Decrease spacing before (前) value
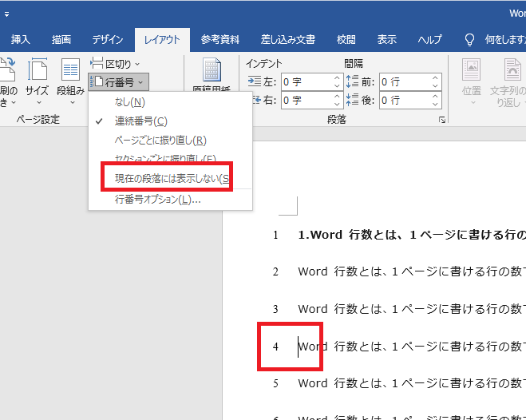526x420 pixels. click(x=435, y=86)
